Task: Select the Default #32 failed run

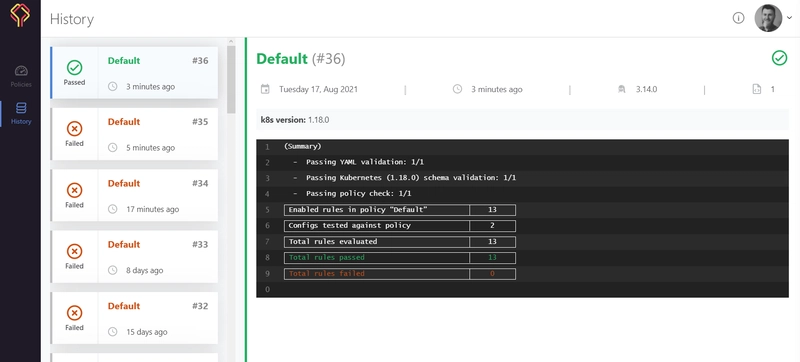Action: pos(135,318)
